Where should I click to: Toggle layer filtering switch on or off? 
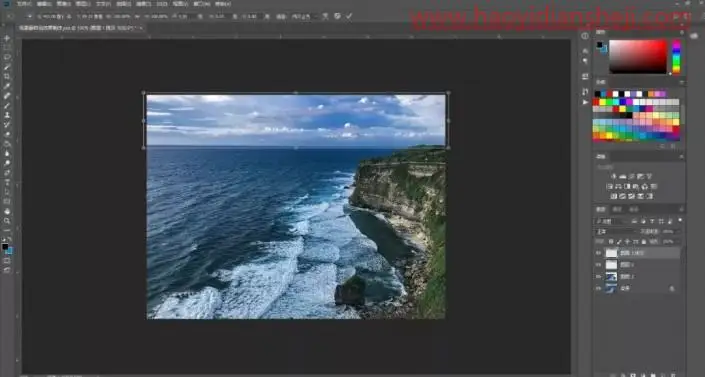point(679,220)
